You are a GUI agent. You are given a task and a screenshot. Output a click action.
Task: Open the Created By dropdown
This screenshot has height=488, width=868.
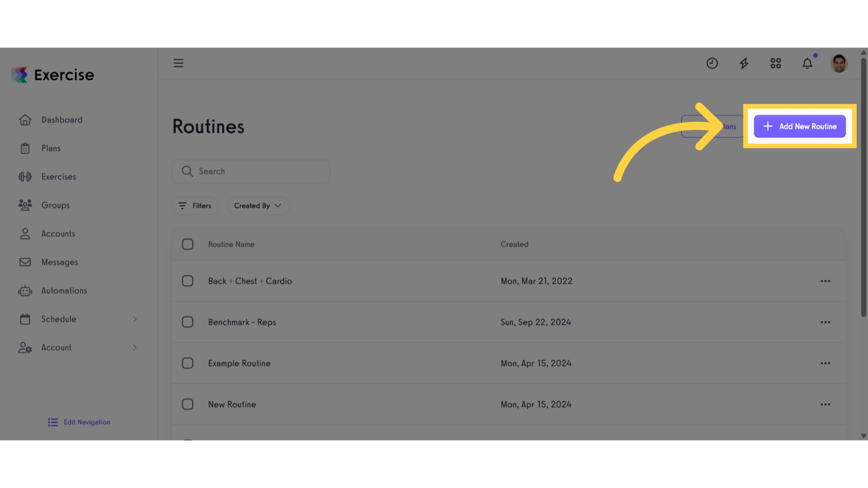(x=258, y=206)
